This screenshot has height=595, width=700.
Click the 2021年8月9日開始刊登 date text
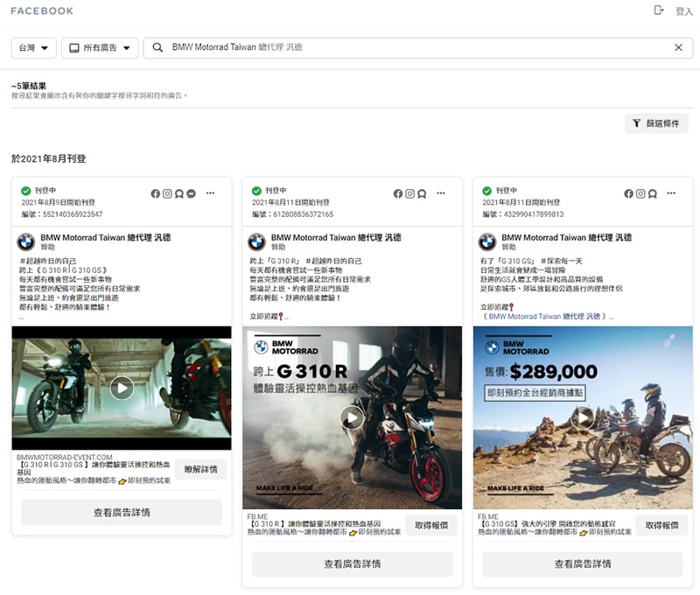coord(58,202)
